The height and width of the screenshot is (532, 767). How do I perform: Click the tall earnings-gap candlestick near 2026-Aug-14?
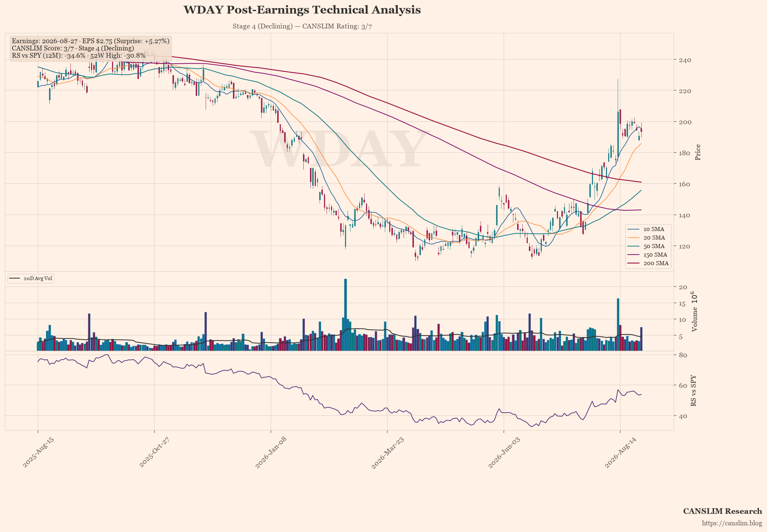[618, 120]
